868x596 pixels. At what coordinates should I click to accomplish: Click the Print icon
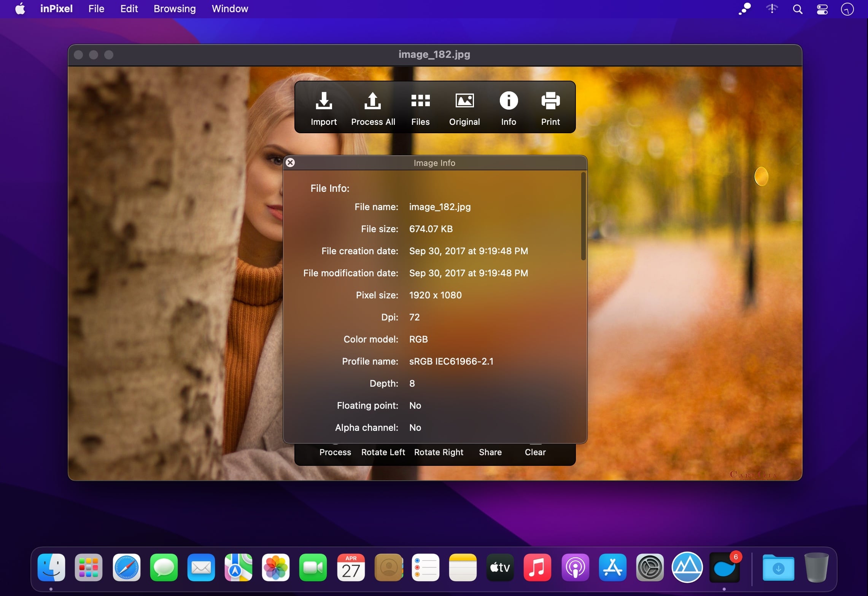pos(550,101)
